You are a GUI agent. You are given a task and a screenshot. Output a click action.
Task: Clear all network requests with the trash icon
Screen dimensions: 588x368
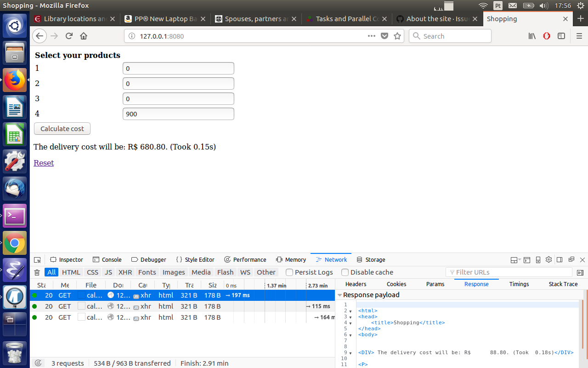tap(37, 272)
